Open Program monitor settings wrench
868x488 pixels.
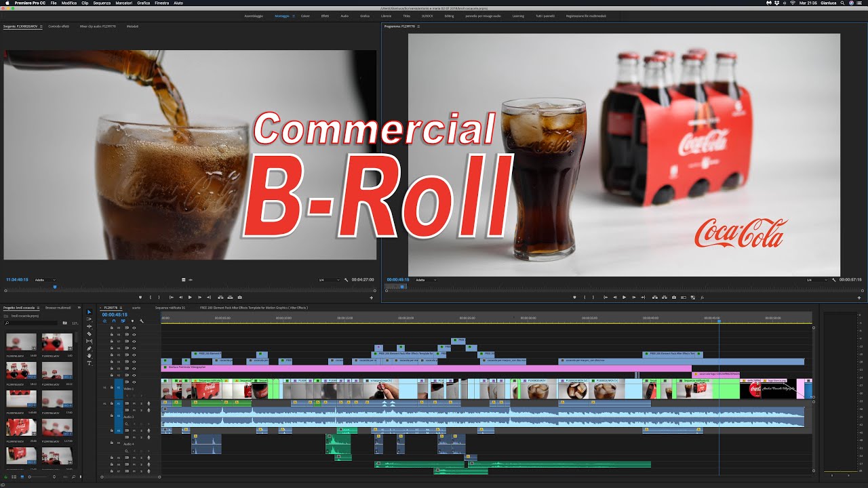pyautogui.click(x=835, y=279)
